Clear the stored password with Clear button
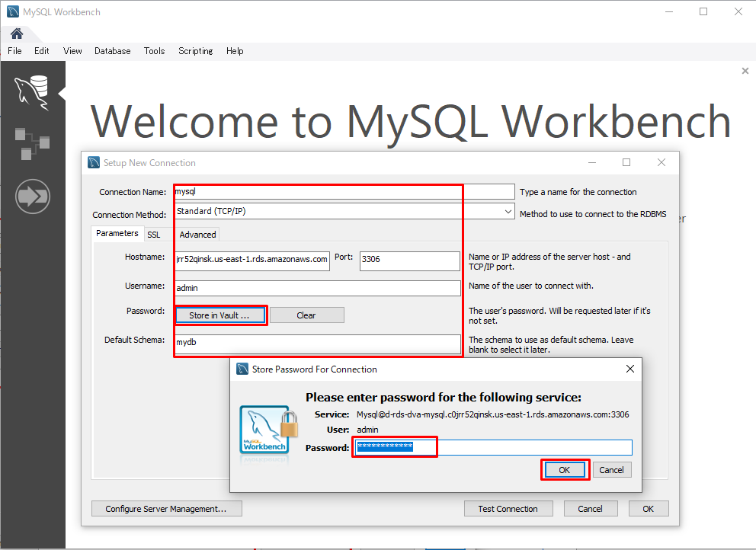The height and width of the screenshot is (550, 756). [306, 315]
